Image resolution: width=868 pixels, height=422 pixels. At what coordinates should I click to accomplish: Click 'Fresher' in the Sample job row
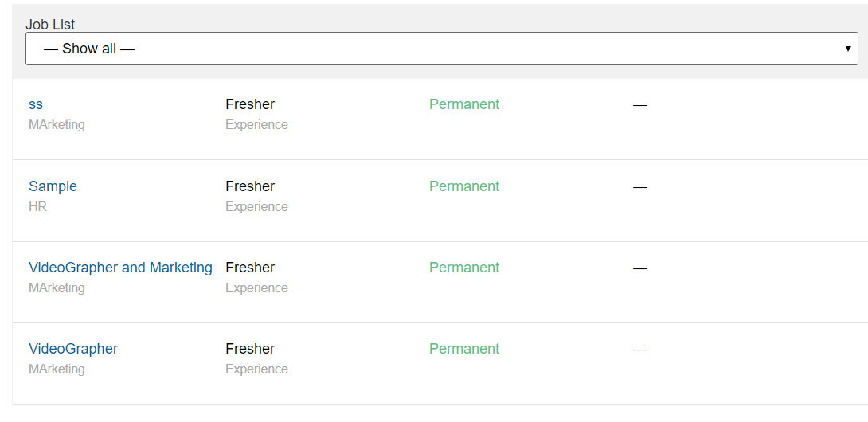[250, 186]
